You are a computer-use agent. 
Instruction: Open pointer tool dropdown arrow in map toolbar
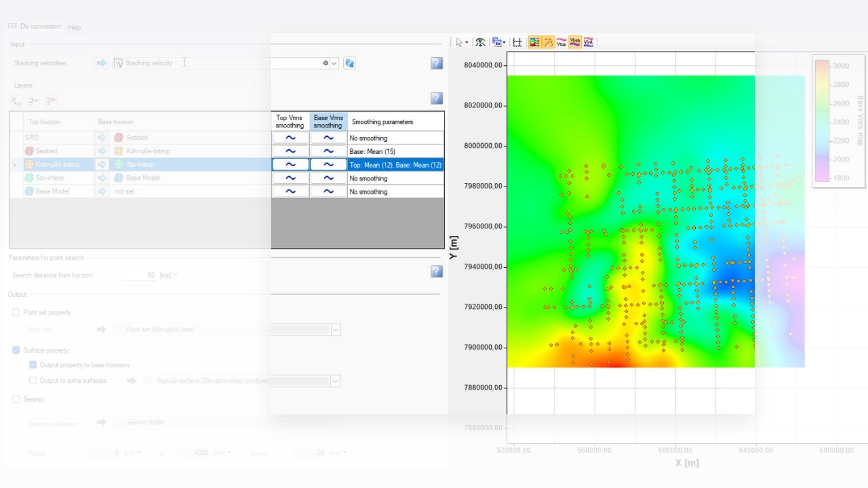point(467,42)
